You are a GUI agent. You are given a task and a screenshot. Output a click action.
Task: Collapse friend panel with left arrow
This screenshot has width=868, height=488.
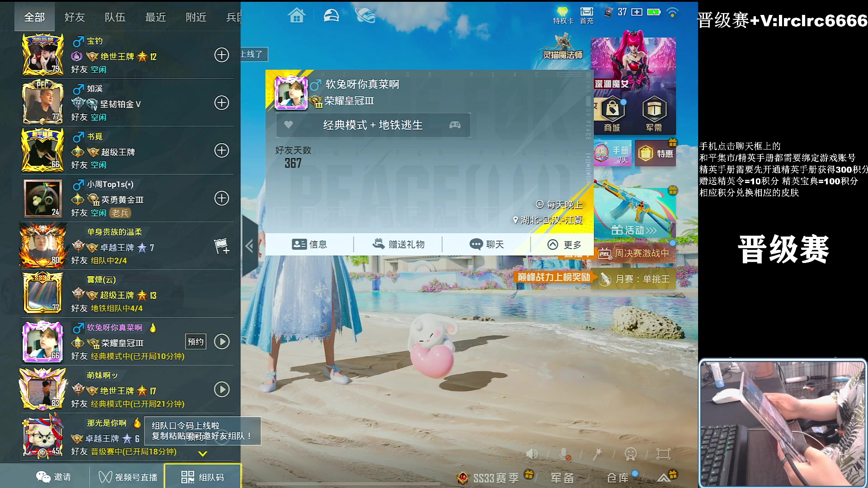coord(249,246)
